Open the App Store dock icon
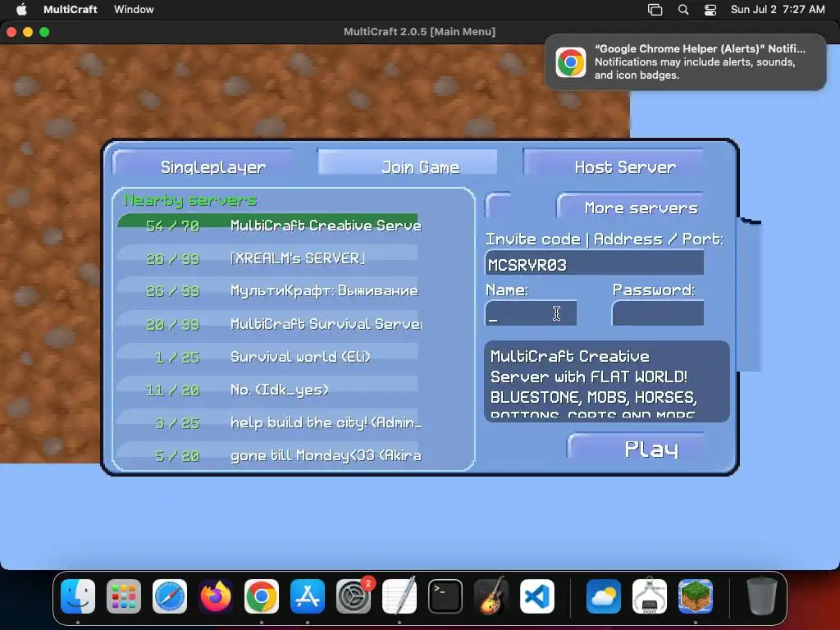Screen dimensions: 840x630 pos(308,596)
